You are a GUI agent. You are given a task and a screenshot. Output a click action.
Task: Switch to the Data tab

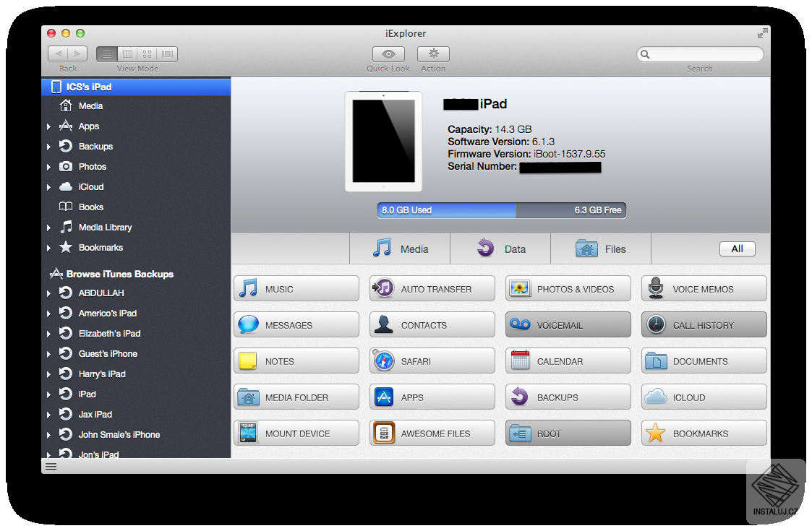pyautogui.click(x=500, y=248)
